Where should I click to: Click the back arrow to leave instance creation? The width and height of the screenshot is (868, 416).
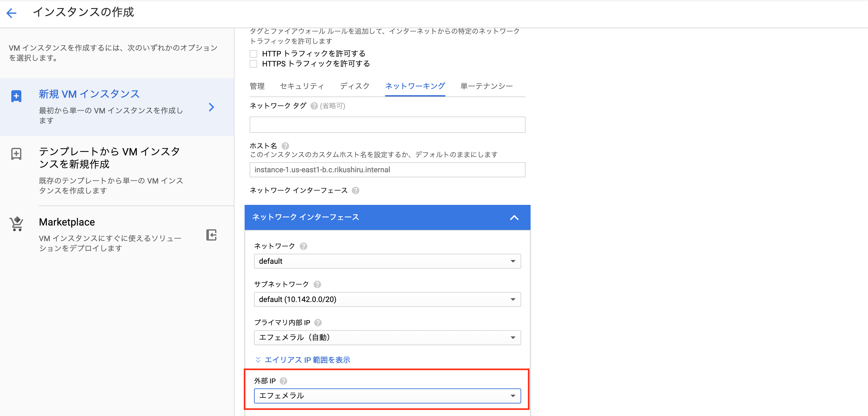(12, 13)
